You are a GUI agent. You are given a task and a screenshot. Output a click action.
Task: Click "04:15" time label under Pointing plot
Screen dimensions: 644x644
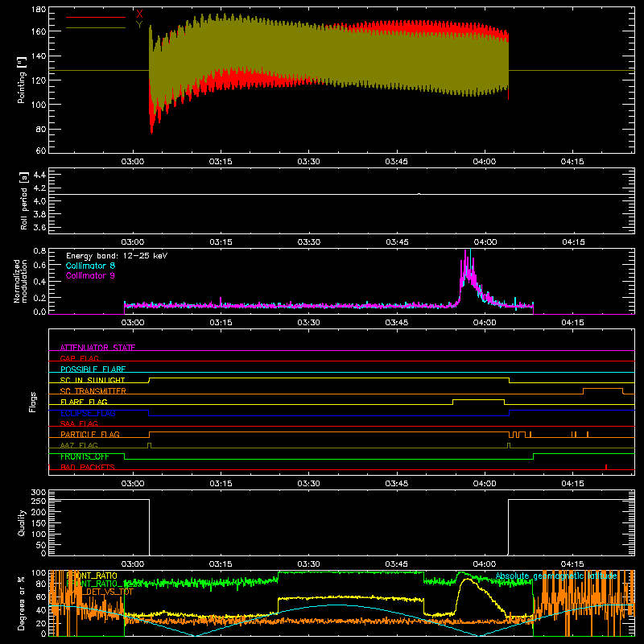(x=572, y=162)
